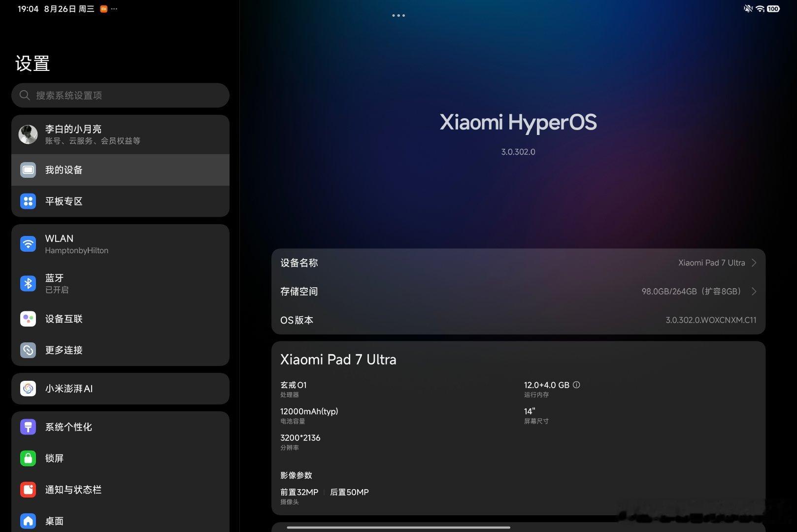
Task: Tap the WLAN Wi-Fi icon
Action: point(28,244)
